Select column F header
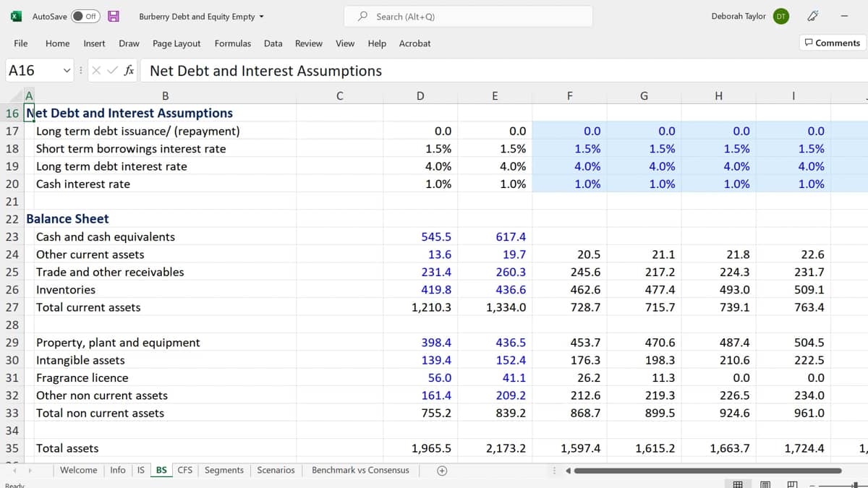Viewport: 868px width, 488px height. [570, 95]
